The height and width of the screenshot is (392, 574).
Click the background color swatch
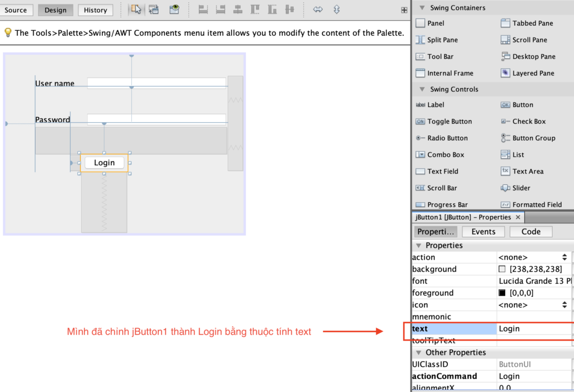[503, 269]
